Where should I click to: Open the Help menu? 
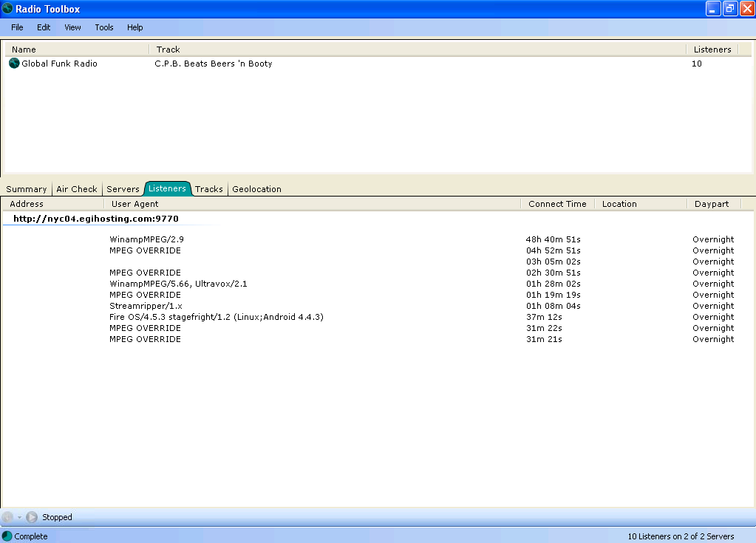[x=134, y=27]
